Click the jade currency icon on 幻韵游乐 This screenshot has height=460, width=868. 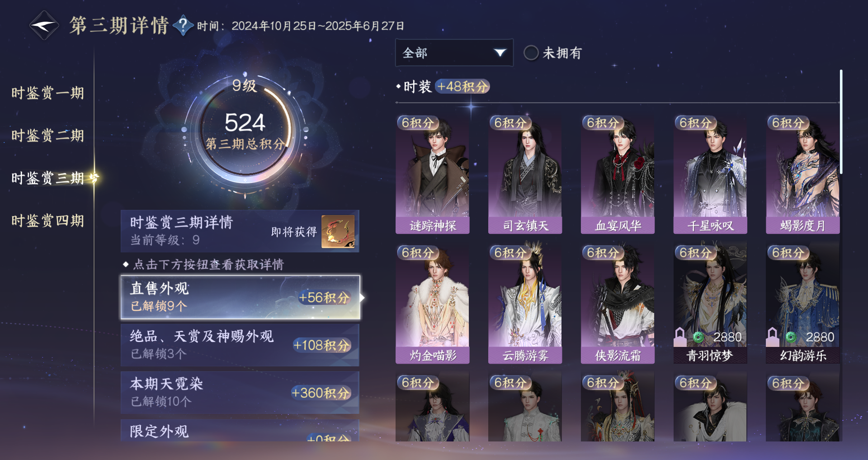pyautogui.click(x=791, y=337)
